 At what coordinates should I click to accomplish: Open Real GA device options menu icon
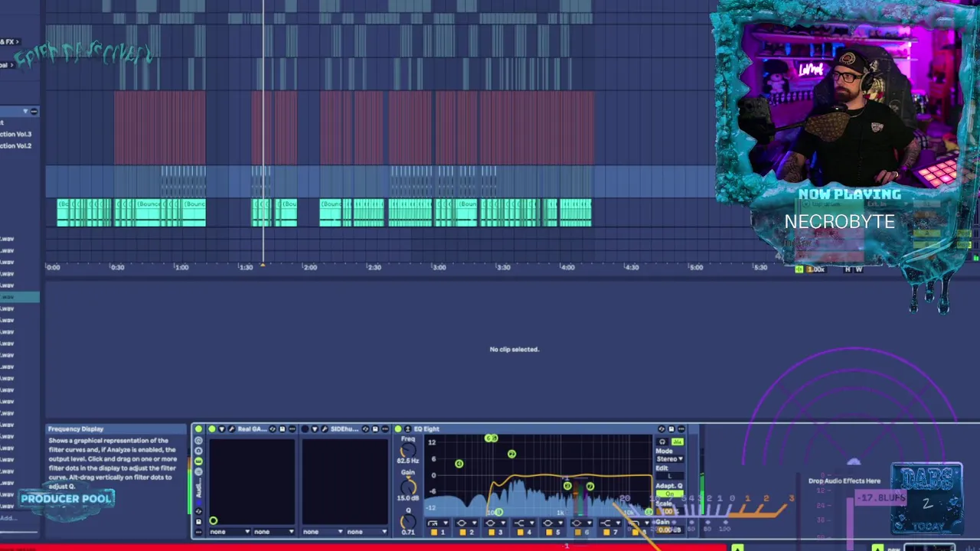[x=292, y=429]
